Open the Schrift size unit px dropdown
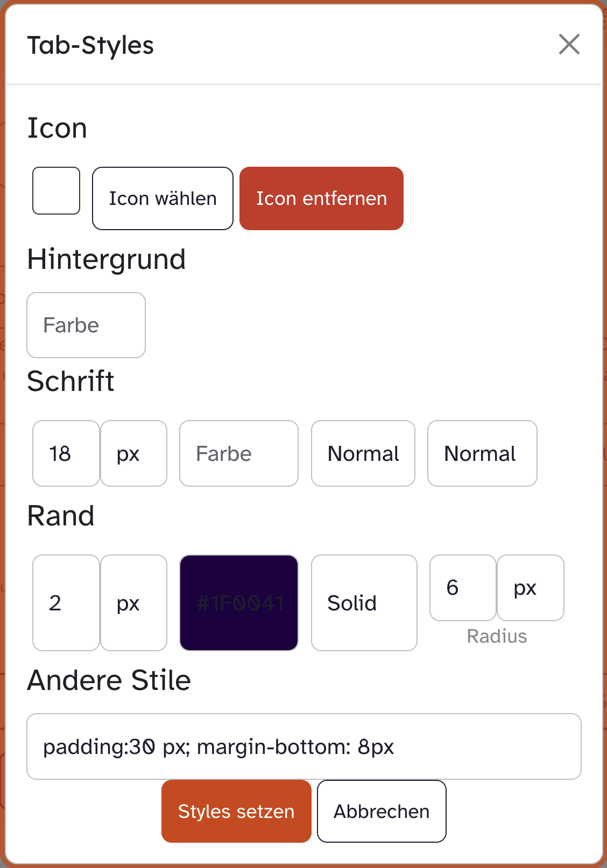The height and width of the screenshot is (868, 607). point(133,453)
